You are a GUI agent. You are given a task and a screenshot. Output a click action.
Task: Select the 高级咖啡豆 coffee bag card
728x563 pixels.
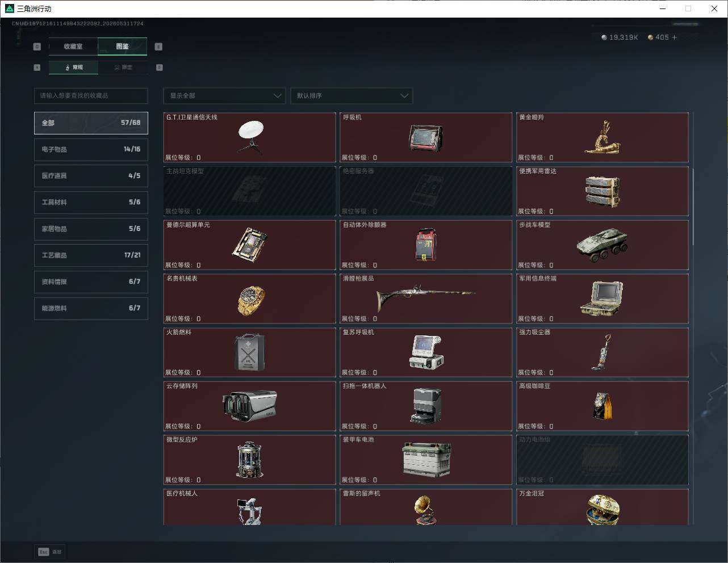tap(603, 406)
